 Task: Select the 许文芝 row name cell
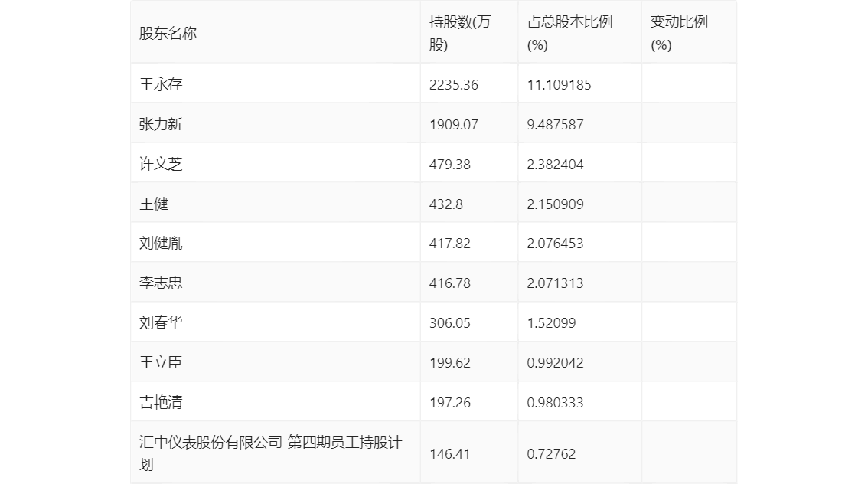click(161, 164)
